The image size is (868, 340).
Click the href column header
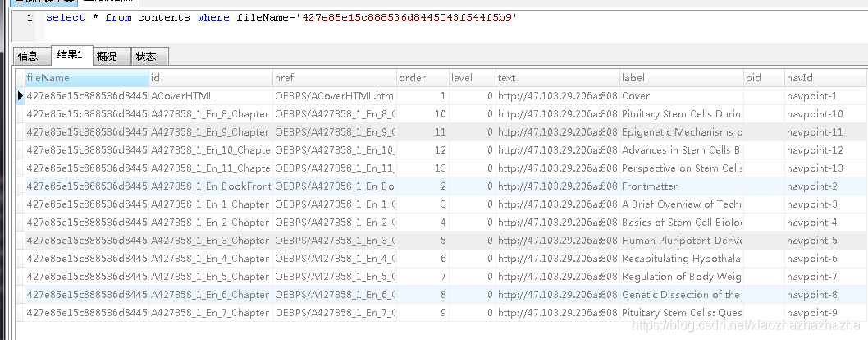click(335, 78)
